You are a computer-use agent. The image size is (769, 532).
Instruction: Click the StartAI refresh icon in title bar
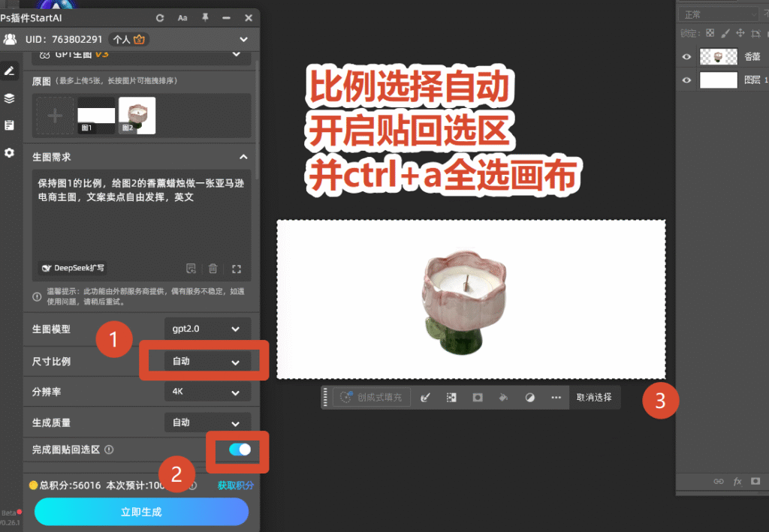coord(160,18)
